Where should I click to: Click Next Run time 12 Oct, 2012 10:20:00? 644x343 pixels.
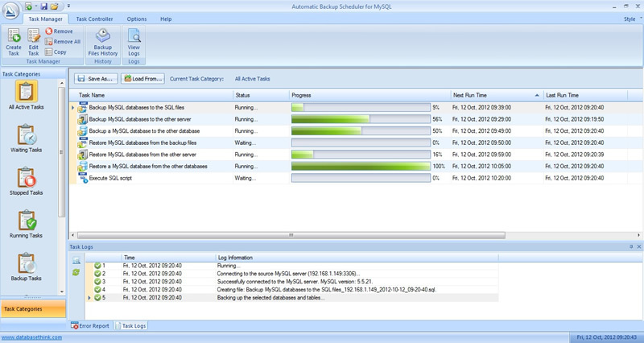point(481,178)
